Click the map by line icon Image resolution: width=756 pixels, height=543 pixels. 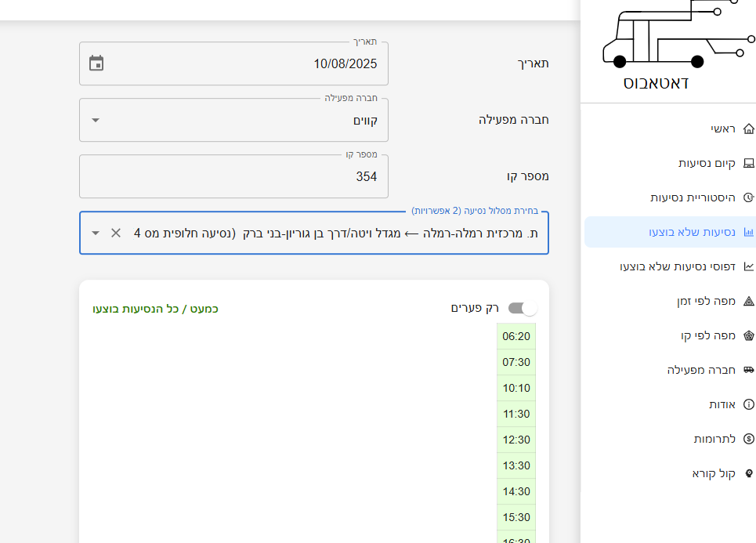coord(748,335)
